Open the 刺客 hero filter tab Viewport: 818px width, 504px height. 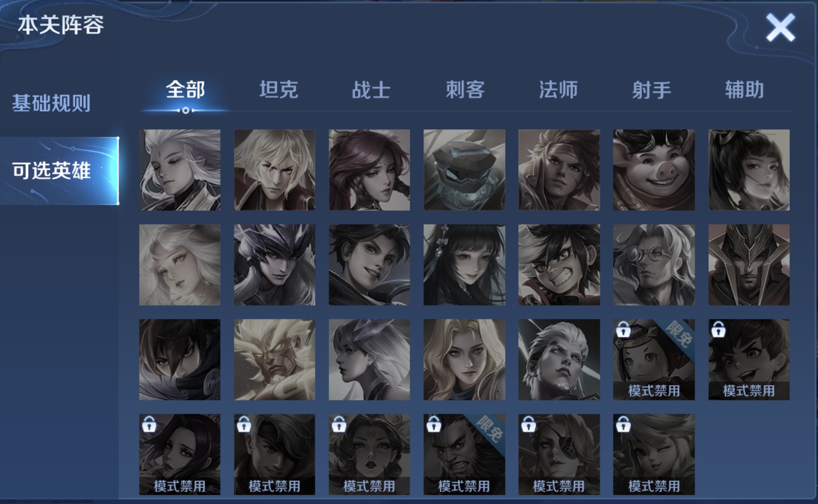[x=465, y=90]
